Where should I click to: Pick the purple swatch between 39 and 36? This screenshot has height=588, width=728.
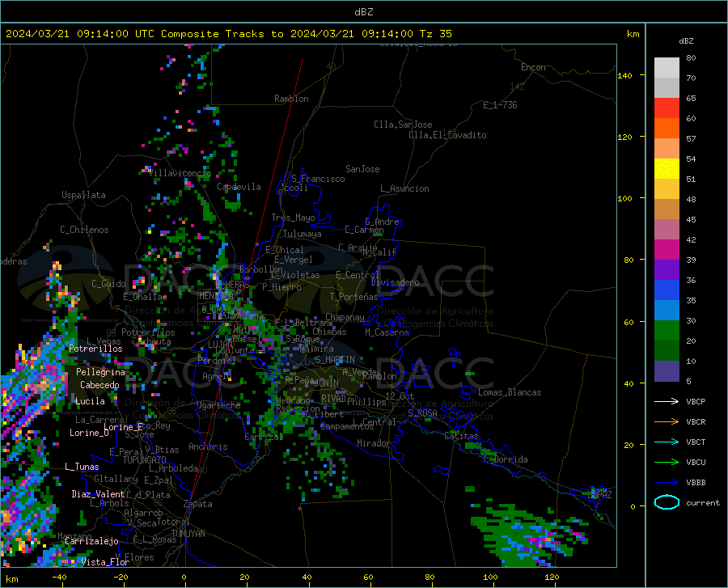tap(667, 270)
